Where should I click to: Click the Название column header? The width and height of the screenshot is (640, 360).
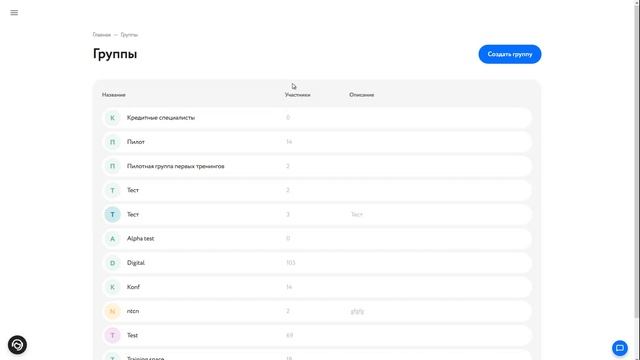pos(113,95)
